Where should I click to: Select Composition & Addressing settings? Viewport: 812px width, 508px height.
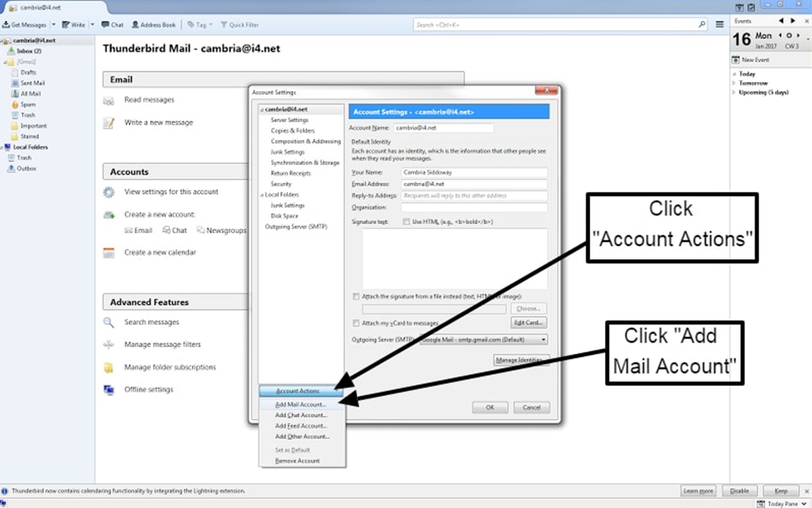pos(305,142)
